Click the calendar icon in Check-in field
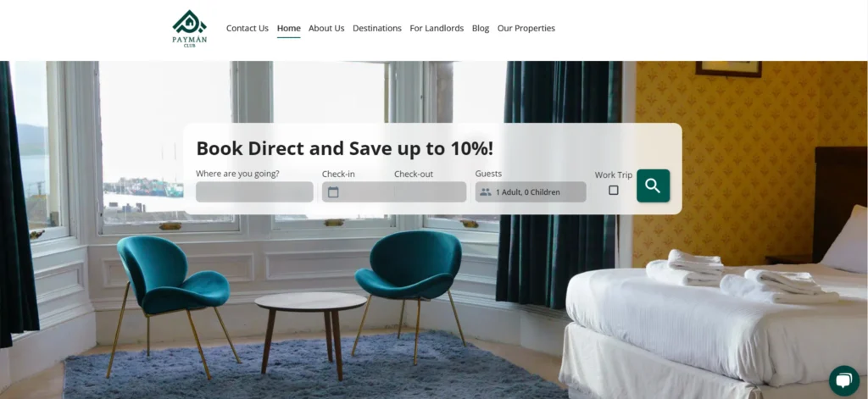868x399 pixels. click(x=332, y=192)
